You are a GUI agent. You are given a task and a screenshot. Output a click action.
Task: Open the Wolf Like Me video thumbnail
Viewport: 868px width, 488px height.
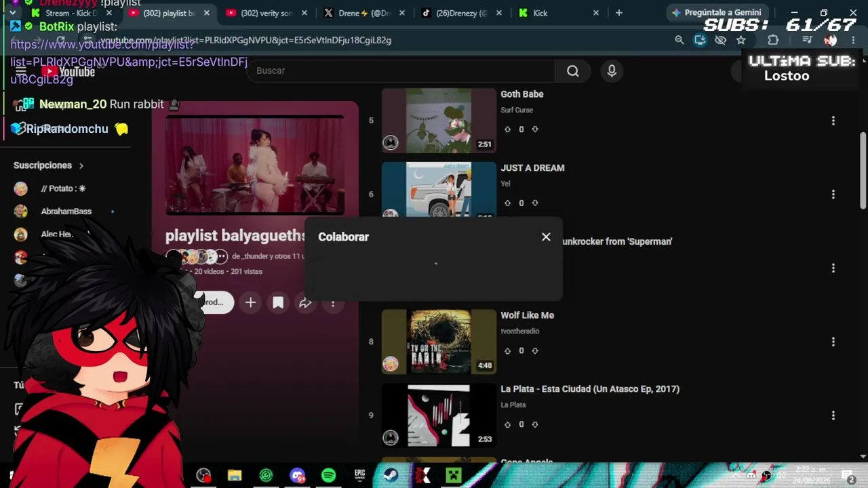click(439, 342)
